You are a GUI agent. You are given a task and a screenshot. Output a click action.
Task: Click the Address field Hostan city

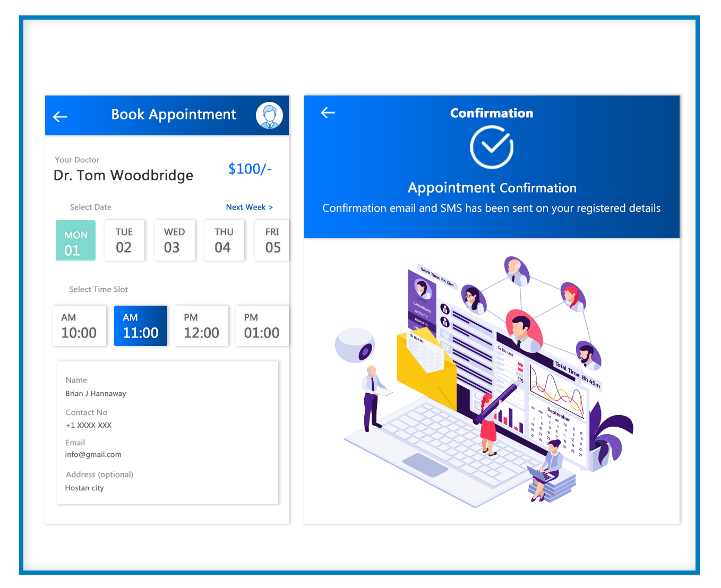[x=84, y=488]
